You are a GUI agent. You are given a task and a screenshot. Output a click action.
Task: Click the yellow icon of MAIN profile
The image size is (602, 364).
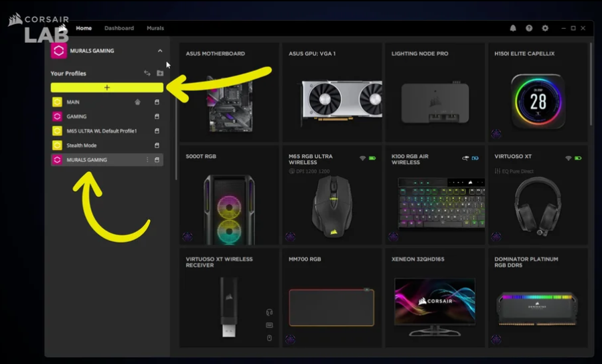[x=57, y=102]
